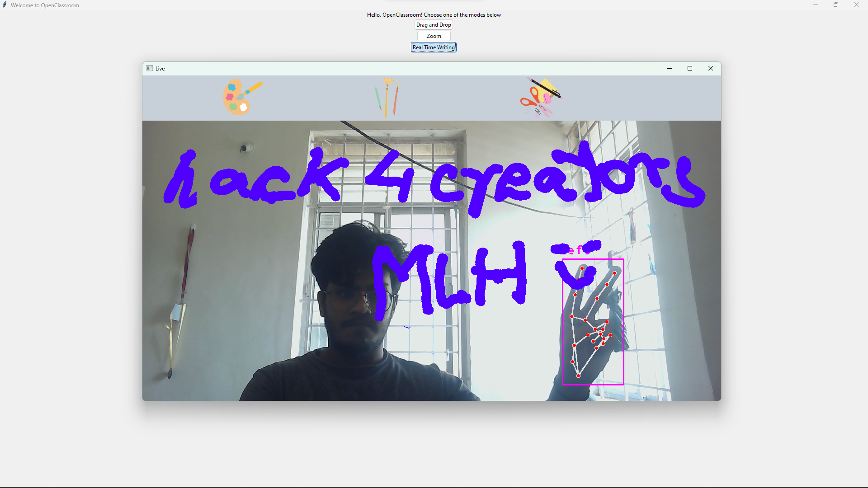This screenshot has height=488, width=868.
Task: Click the Hello, OpenClassroom greeting label
Action: (433, 15)
